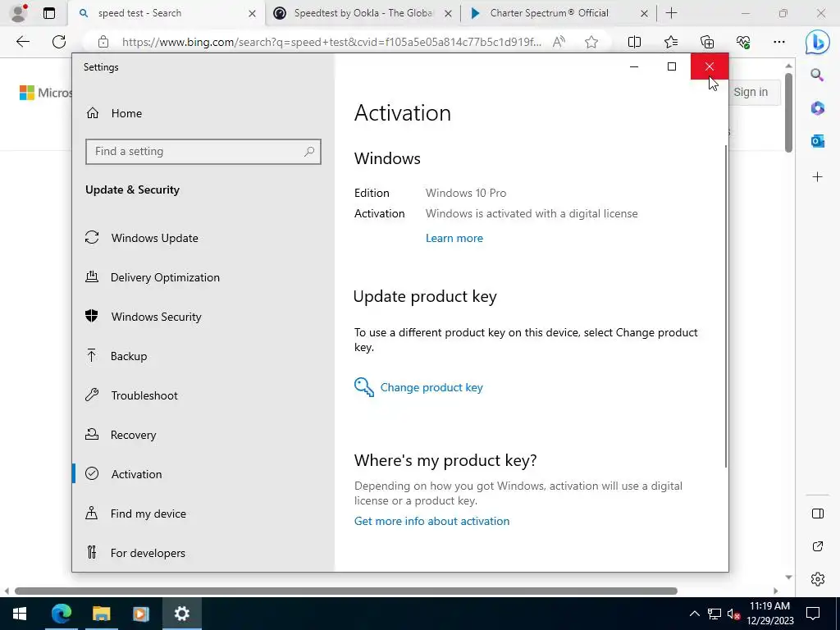This screenshot has width=840, height=630.
Task: Open Outlook in Edge sidebar
Action: pyautogui.click(x=818, y=141)
